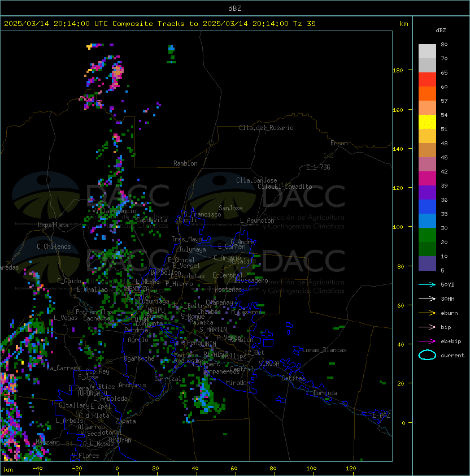The image size is (470, 476).
Task: Click the 'Manzano' place label
Action: tap(47, 442)
